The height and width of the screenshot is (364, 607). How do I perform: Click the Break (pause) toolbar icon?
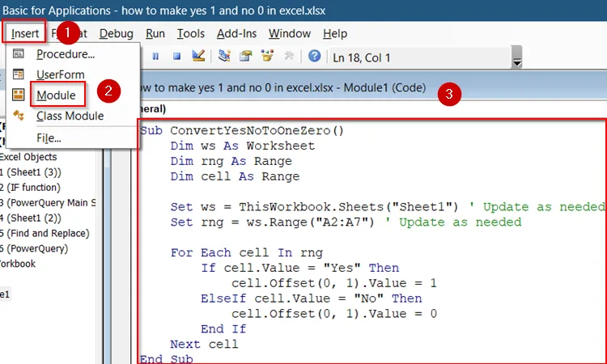point(155,57)
